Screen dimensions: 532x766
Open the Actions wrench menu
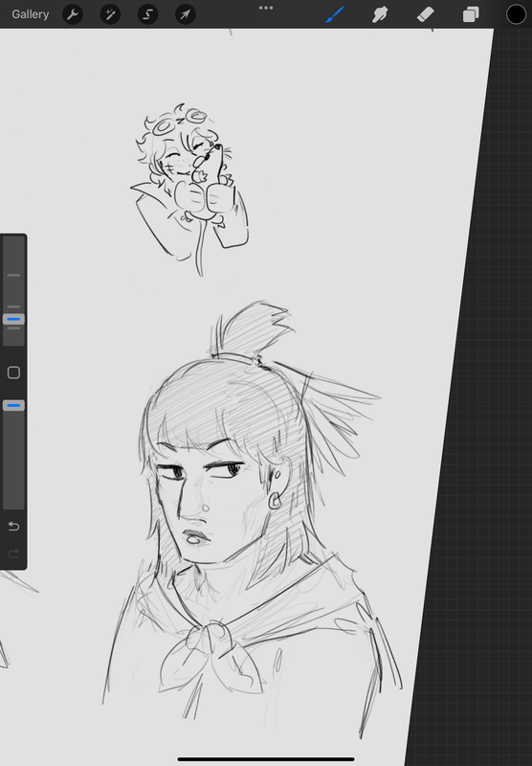pos(73,14)
